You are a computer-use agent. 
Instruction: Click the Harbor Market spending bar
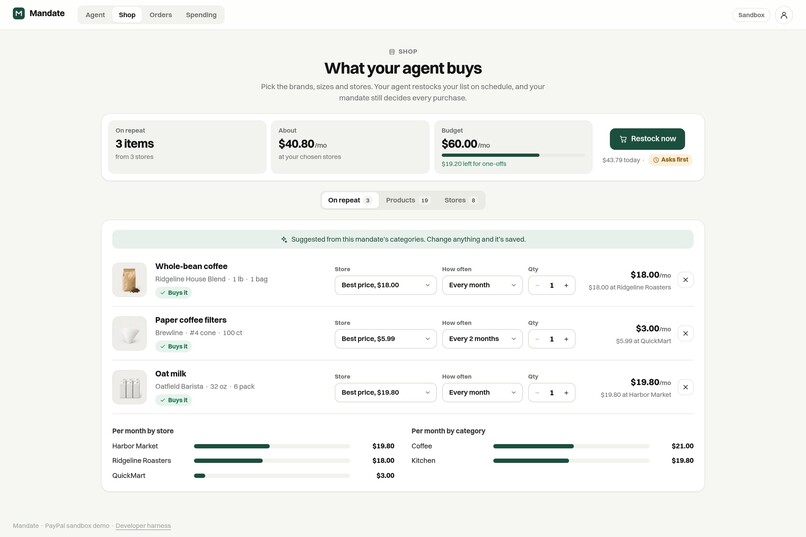coord(272,446)
